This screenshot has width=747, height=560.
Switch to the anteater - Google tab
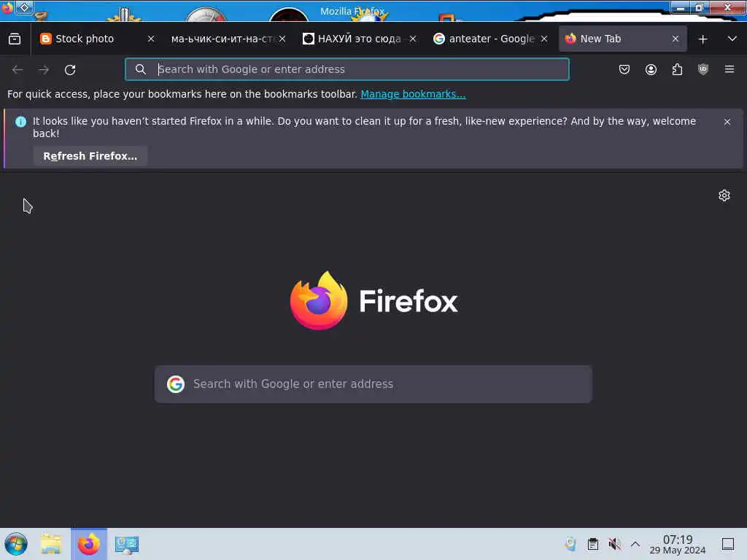click(x=491, y=39)
